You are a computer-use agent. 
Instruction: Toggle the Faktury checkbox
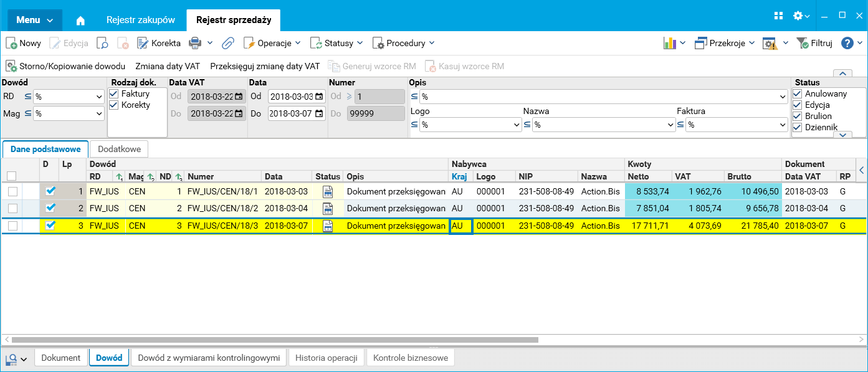coord(113,93)
